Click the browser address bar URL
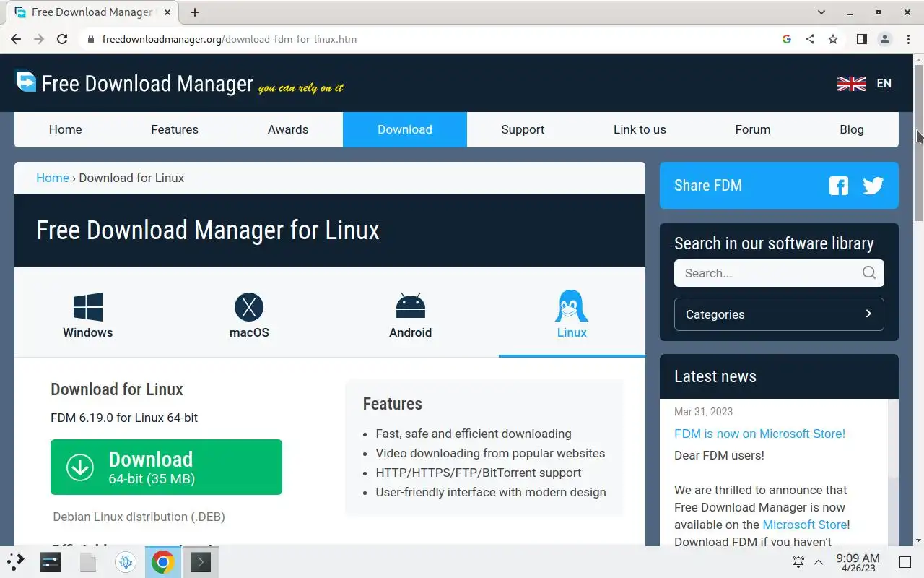 pyautogui.click(x=230, y=39)
